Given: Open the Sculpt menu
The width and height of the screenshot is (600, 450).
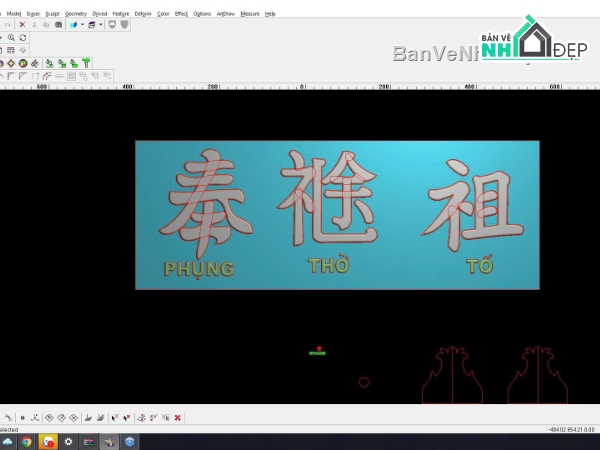Looking at the screenshot, I should [x=52, y=14].
